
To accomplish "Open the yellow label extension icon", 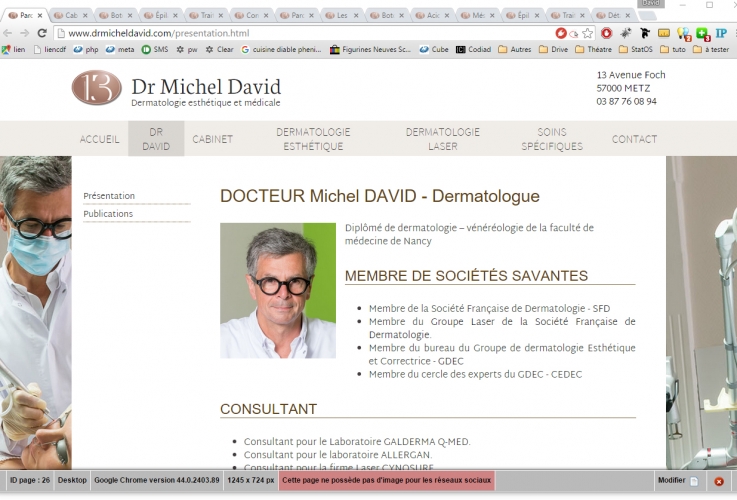I will 664,33.
